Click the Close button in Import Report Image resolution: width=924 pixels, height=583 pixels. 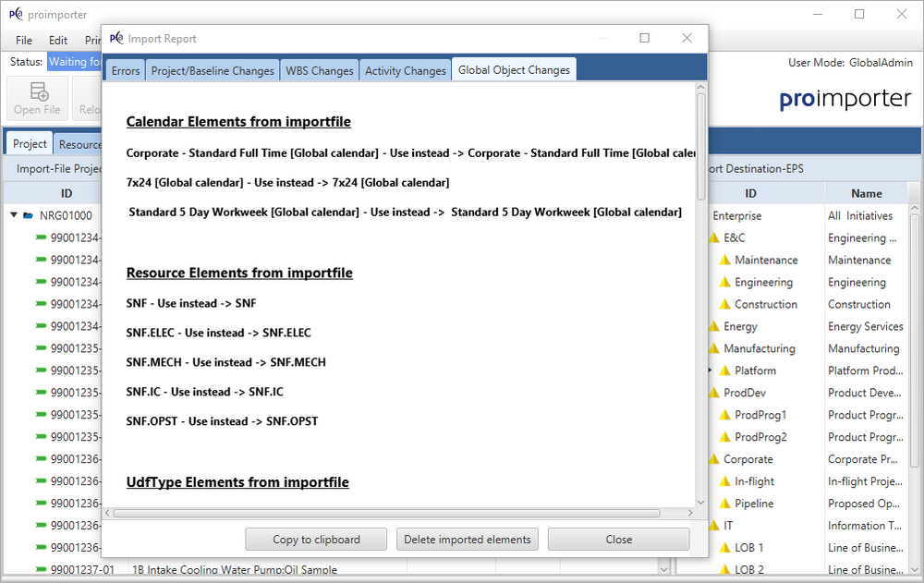618,540
